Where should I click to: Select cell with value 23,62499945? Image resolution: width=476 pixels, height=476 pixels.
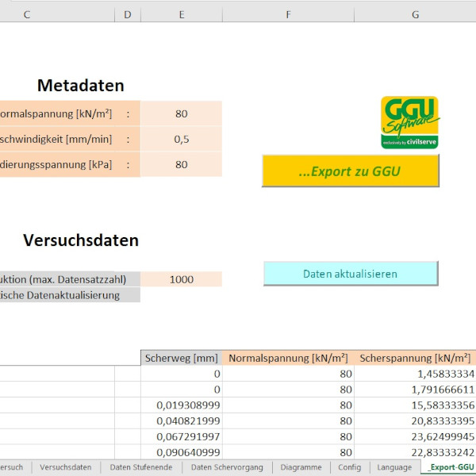415,437
